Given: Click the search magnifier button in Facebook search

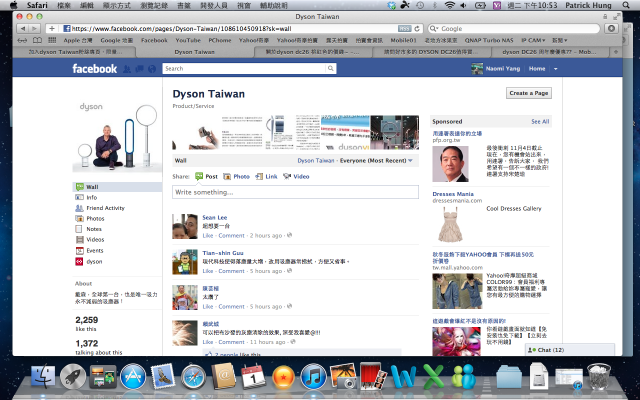Looking at the screenshot, I should 331,69.
